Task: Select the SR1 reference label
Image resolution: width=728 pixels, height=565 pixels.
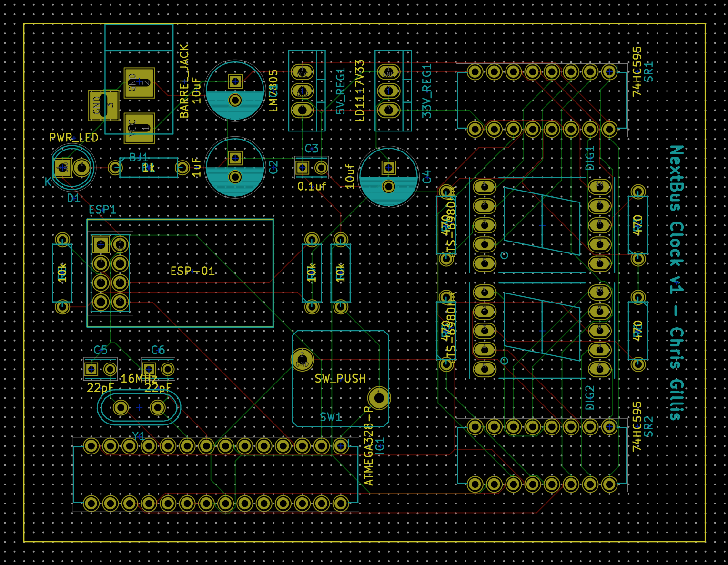Action: [x=648, y=71]
